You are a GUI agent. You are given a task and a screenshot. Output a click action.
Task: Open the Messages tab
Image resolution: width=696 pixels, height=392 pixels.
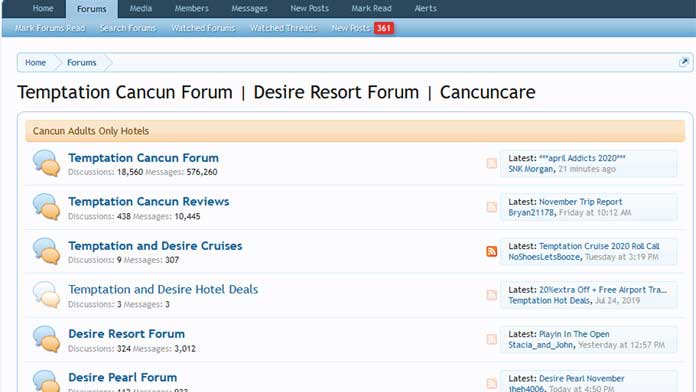249,8
